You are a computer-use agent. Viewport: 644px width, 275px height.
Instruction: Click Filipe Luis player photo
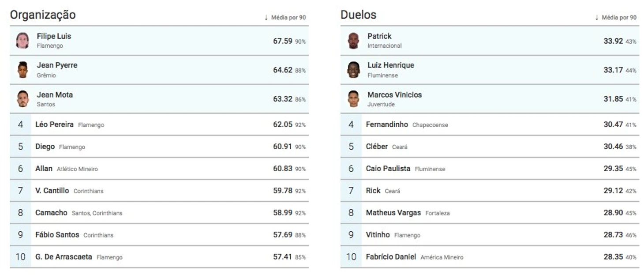coord(22,41)
